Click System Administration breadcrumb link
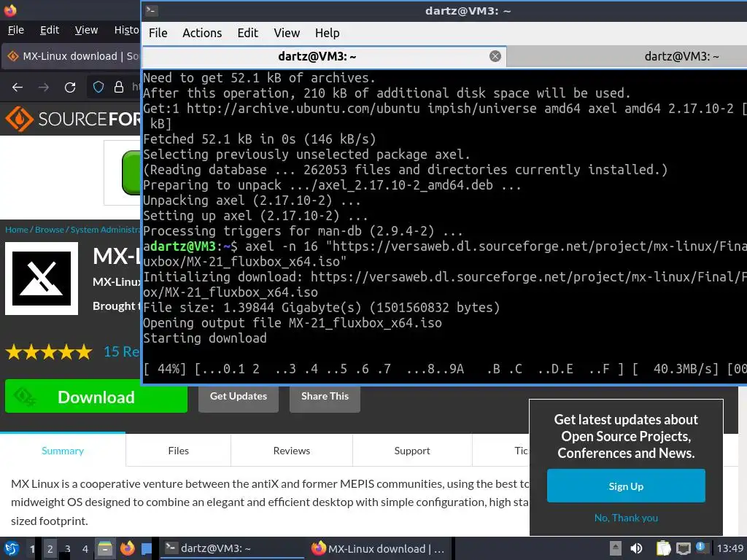747x560 pixels. click(105, 230)
